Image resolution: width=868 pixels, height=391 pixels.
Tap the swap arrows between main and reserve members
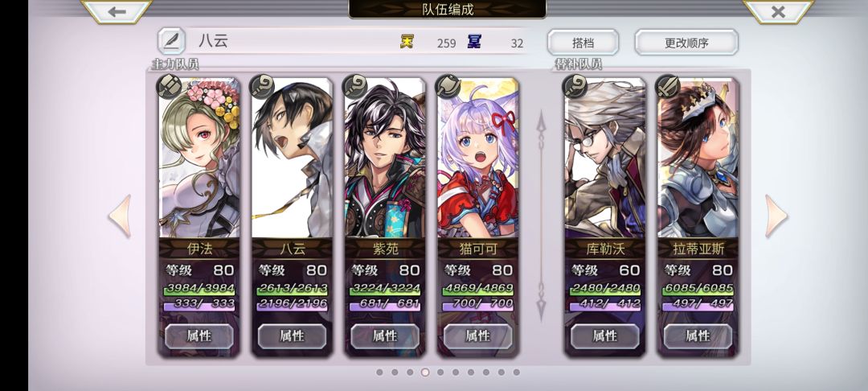tap(542, 216)
